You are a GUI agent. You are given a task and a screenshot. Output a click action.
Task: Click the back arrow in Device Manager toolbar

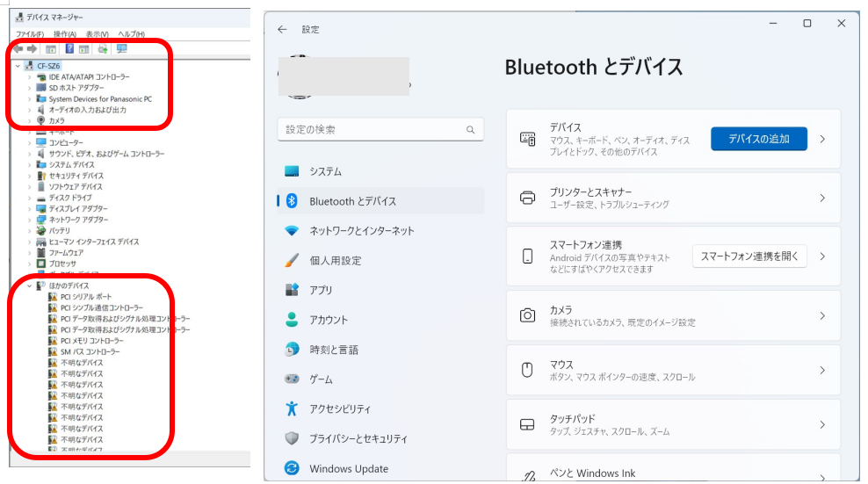point(18,48)
